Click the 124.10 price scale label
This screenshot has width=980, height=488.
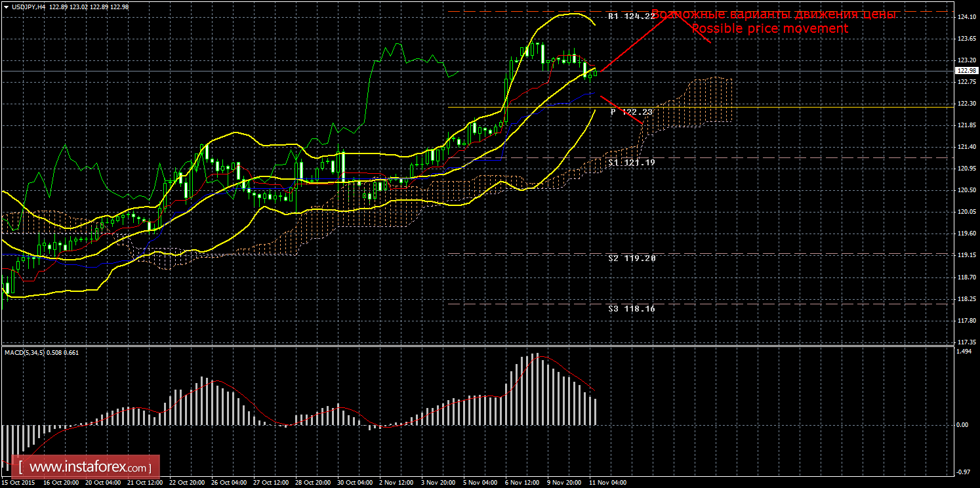[965, 18]
